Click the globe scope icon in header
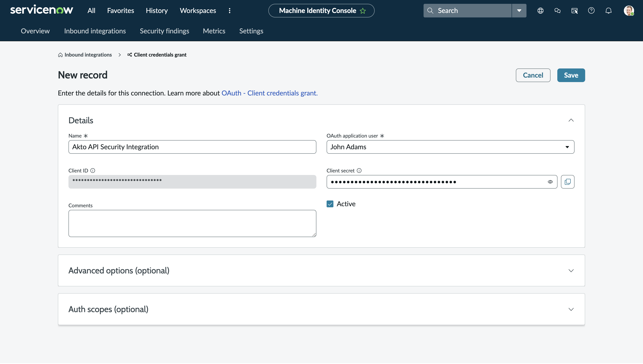643x364 pixels. pyautogui.click(x=540, y=10)
